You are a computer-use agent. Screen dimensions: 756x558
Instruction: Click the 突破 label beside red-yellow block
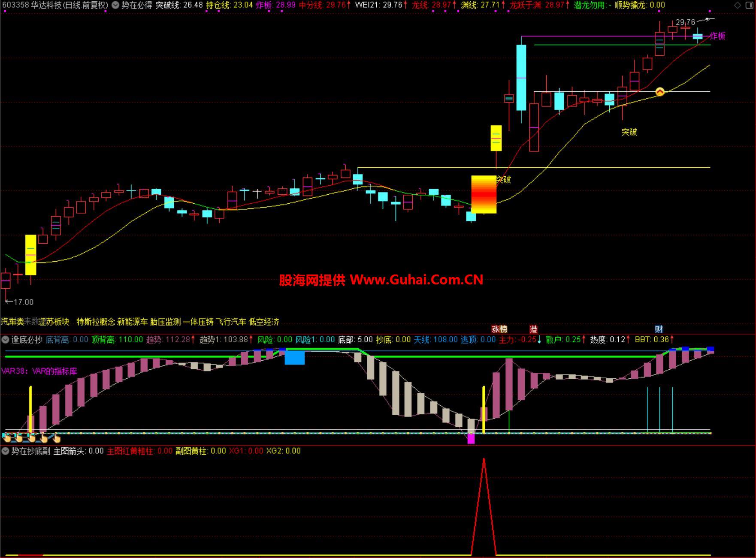pos(504,180)
